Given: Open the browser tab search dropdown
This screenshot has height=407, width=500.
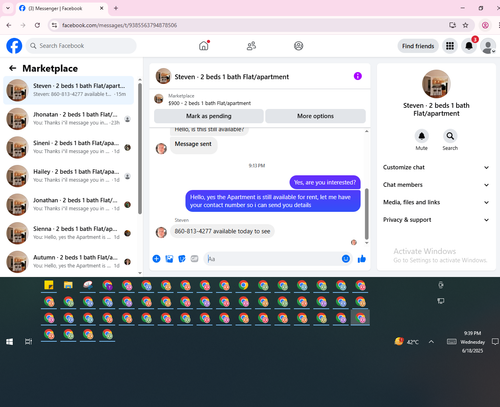Looking at the screenshot, I should click(x=8, y=8).
